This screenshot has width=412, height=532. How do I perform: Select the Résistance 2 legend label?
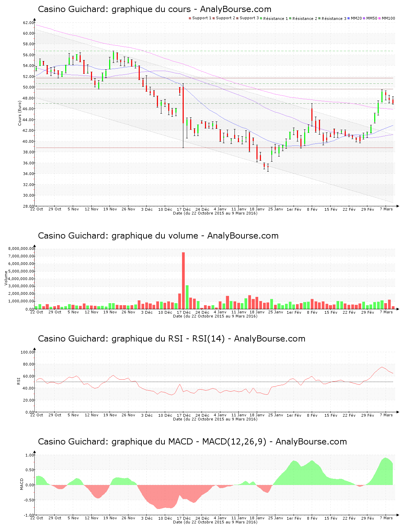coord(305,19)
